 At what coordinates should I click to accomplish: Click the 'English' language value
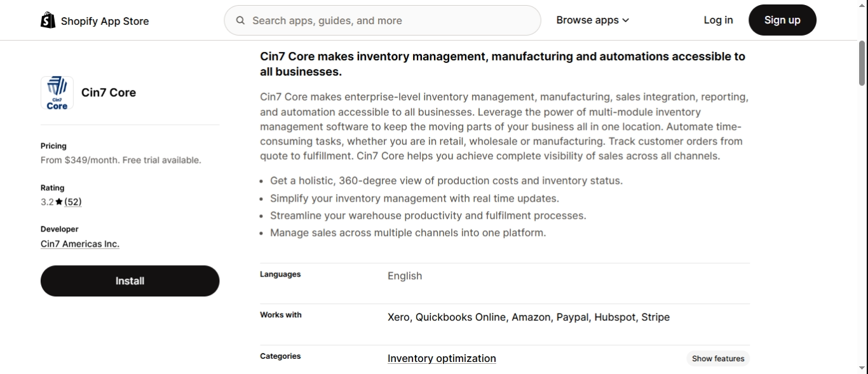coord(405,275)
